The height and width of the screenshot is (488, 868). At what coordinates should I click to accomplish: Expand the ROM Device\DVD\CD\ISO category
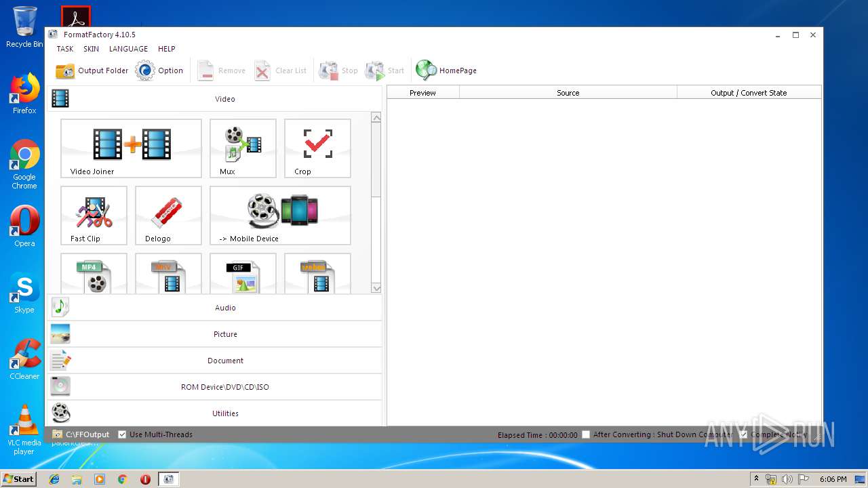(215, 387)
